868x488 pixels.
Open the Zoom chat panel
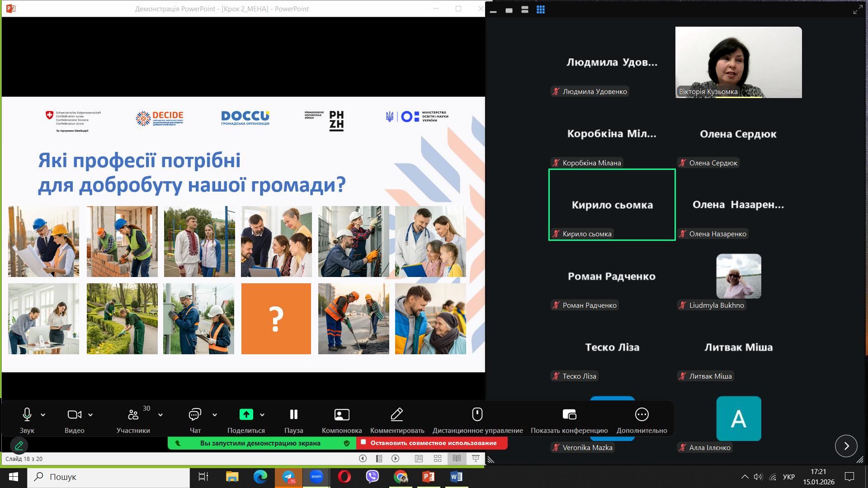pyautogui.click(x=195, y=415)
